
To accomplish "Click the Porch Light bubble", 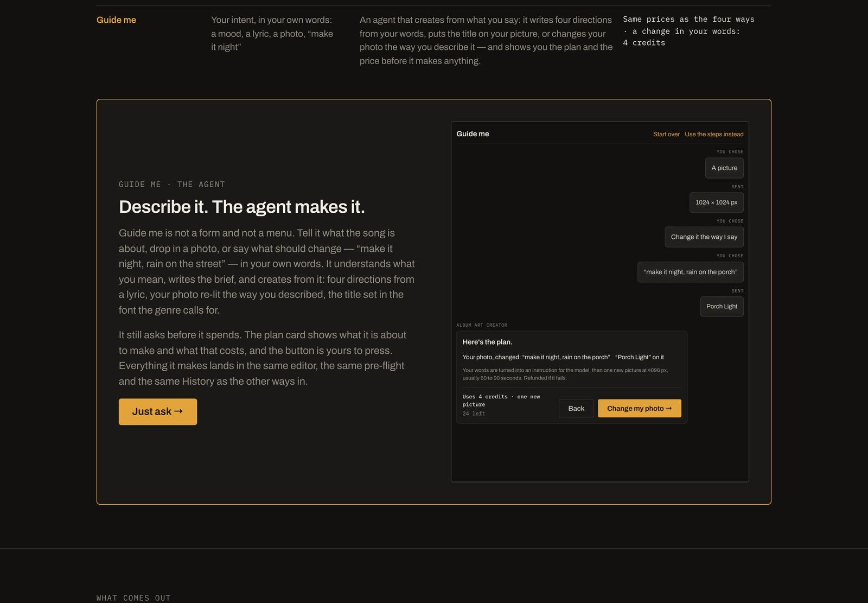I will point(722,307).
